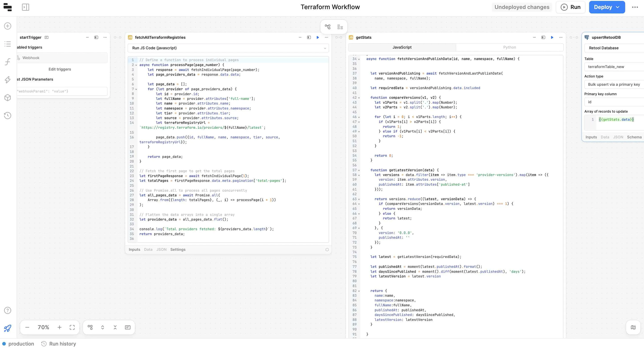The width and height of the screenshot is (644, 348).
Task: Click the Undeployed changes label
Action: (522, 7)
